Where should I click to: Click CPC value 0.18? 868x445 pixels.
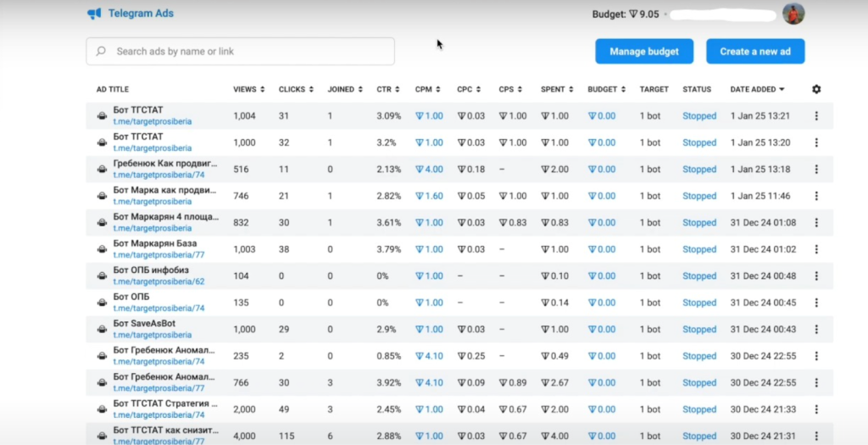[x=470, y=169]
